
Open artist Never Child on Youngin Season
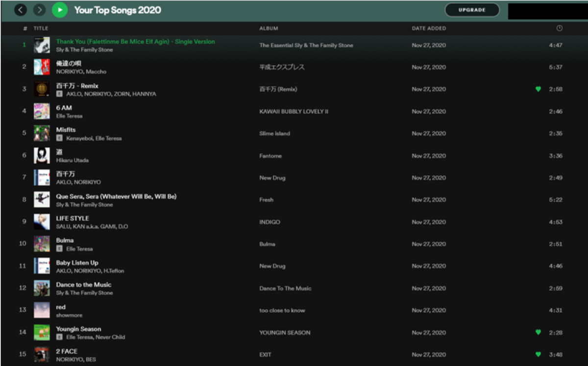[110, 337]
